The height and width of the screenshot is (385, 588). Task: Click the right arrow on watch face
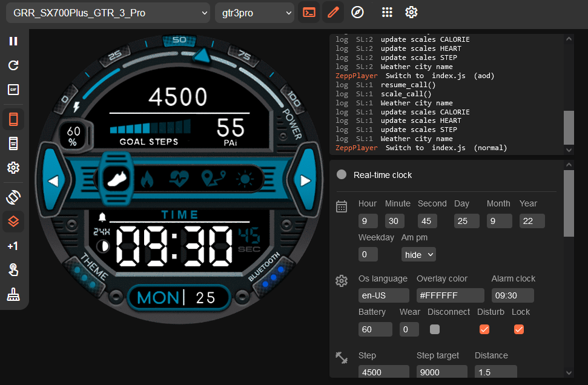click(x=305, y=180)
